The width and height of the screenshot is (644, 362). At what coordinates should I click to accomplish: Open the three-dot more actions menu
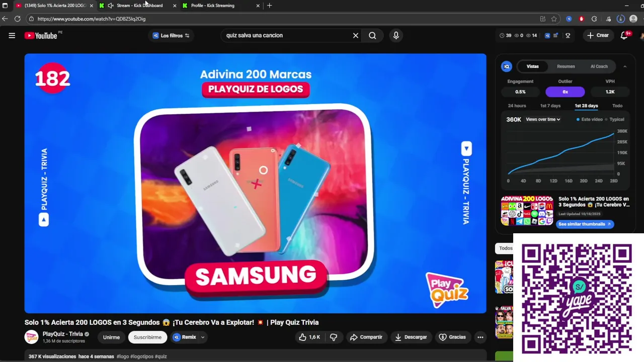coord(480,337)
